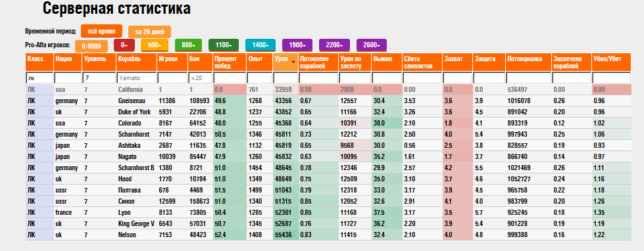This screenshot has width=644, height=251.
Task: Choose the green 800+ Pro-Alfa filter
Action: [x=188, y=45]
